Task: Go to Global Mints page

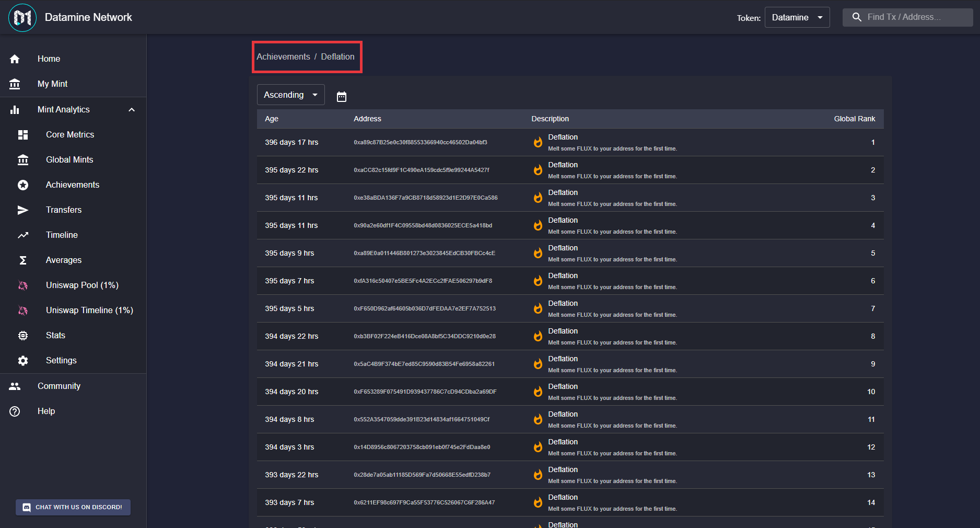Action: click(73, 160)
